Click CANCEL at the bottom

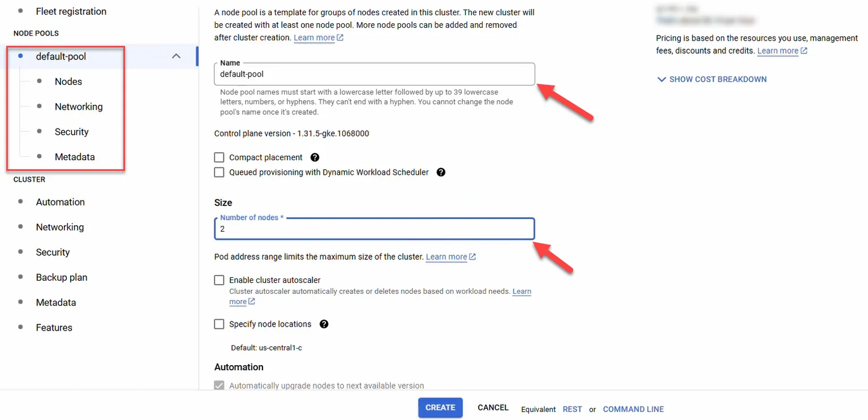(x=493, y=408)
